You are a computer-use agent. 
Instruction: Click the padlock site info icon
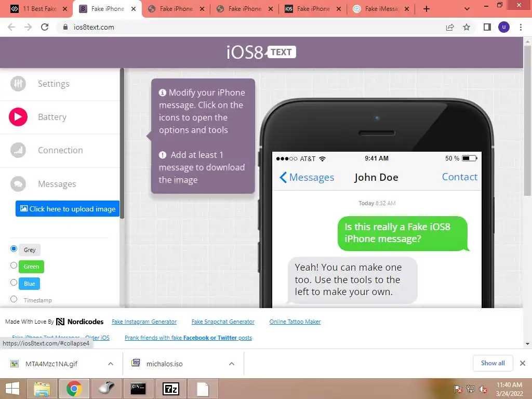pyautogui.click(x=65, y=27)
